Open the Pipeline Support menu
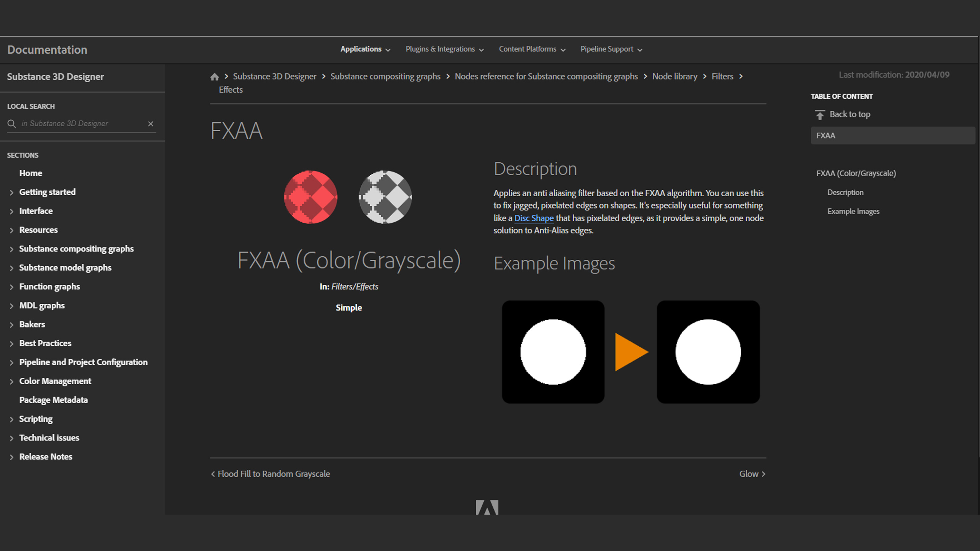Viewport: 980px width, 551px height. [611, 49]
